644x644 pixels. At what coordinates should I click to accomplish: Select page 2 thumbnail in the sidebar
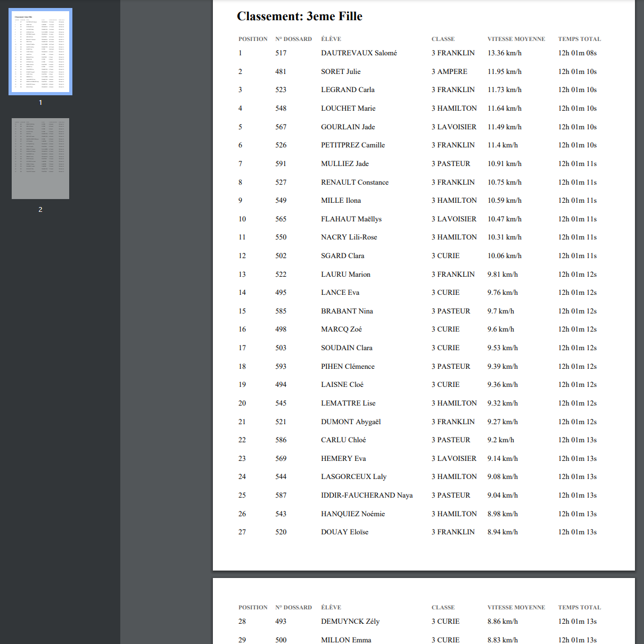coord(40,159)
